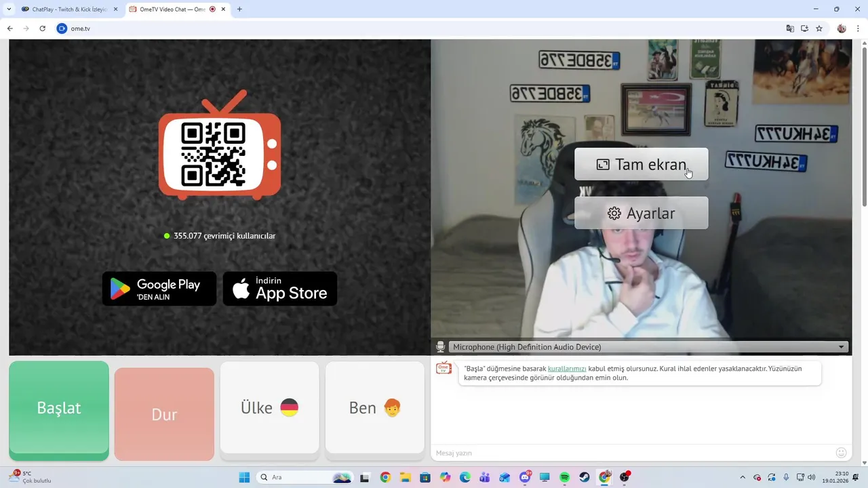The image size is (868, 488).
Task: Open Microsoft Edge from taskbar
Action: tap(465, 477)
